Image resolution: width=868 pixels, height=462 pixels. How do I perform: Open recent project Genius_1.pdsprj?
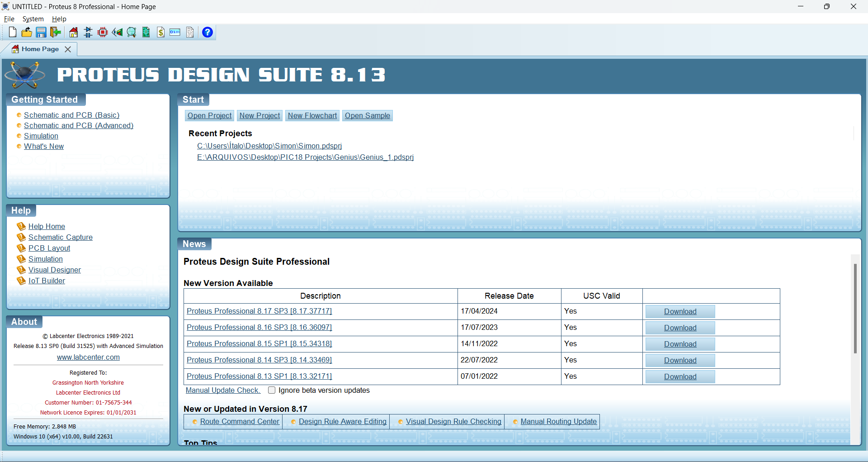305,157
